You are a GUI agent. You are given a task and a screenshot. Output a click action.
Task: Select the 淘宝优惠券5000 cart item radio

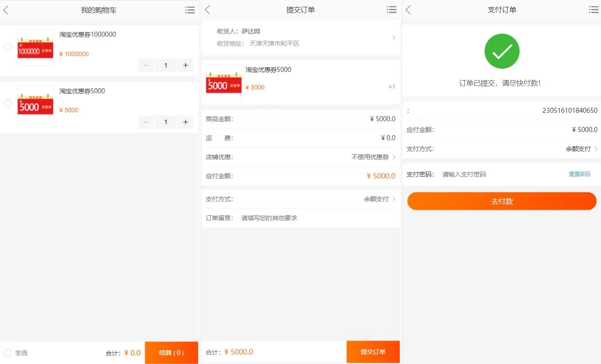(x=8, y=104)
